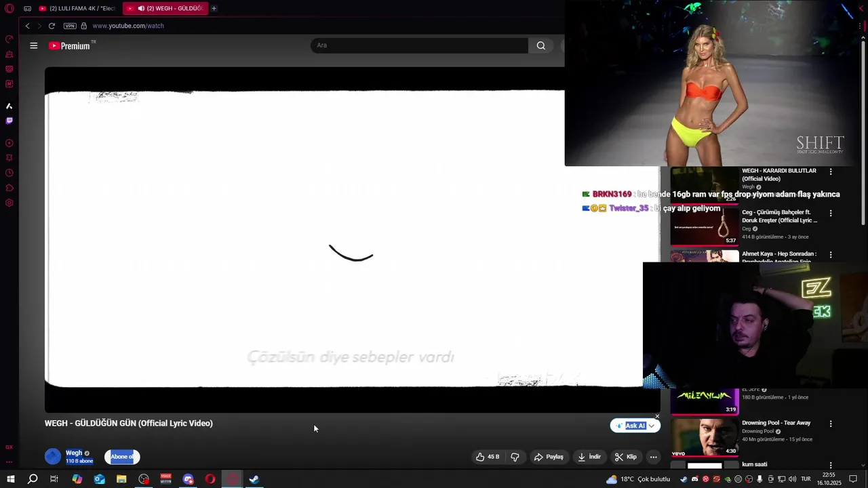The height and width of the screenshot is (488, 868).
Task: Switch to the LULI FAMA 4K tab
Action: (x=77, y=8)
